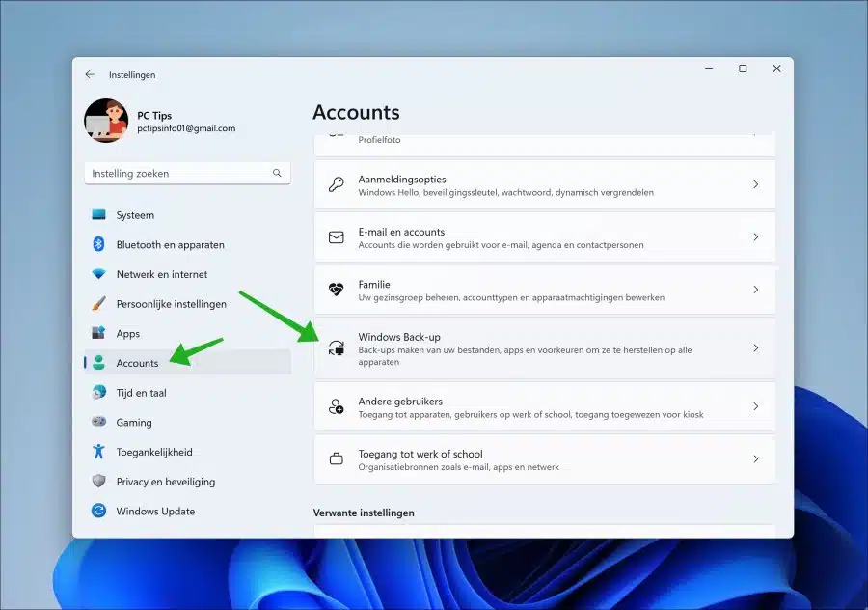This screenshot has height=610, width=868.
Task: Click the Netwerk en internet wifi icon
Action: 98,274
